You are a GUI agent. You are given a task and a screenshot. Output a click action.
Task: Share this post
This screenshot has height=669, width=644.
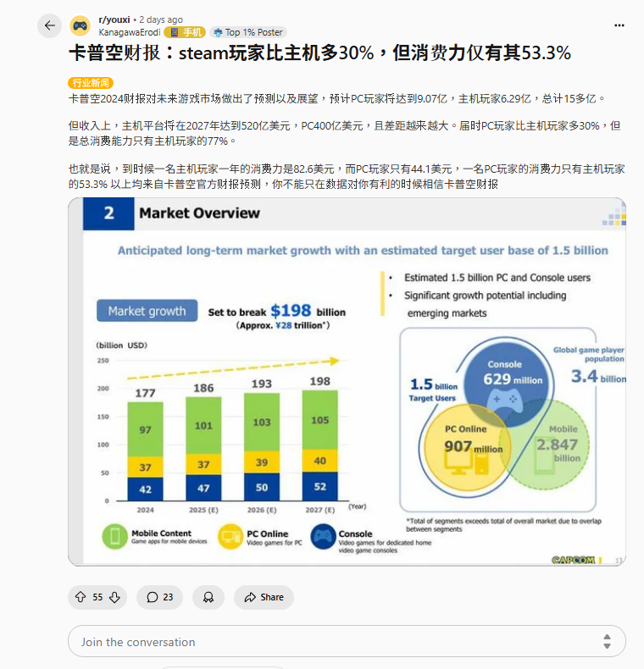(x=264, y=597)
